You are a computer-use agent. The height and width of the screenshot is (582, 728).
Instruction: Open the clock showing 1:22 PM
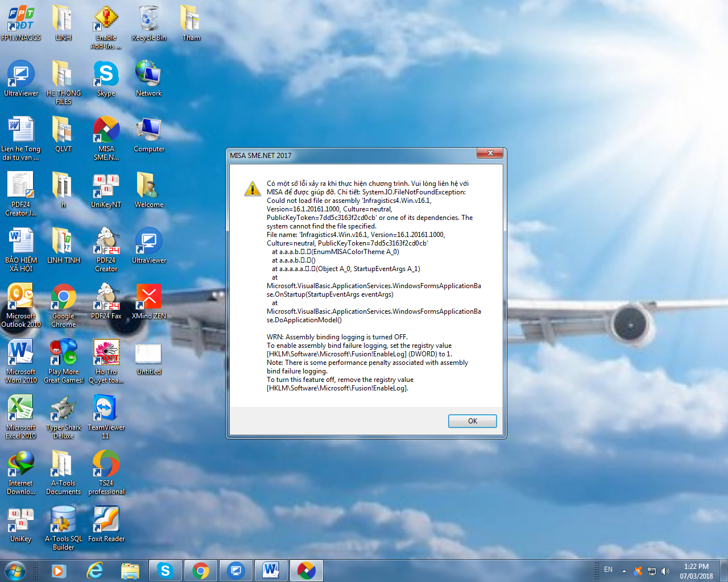click(x=696, y=571)
